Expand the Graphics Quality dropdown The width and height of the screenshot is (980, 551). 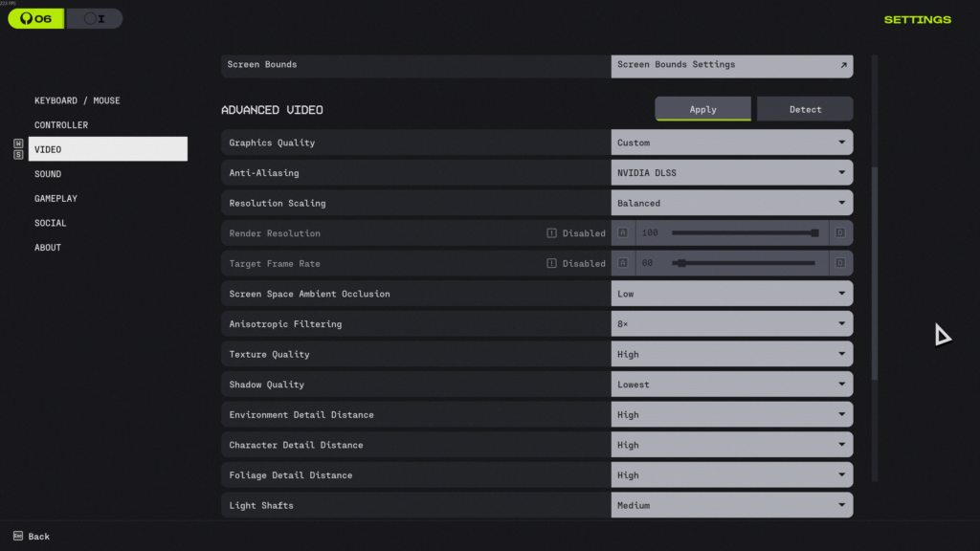[x=731, y=143]
